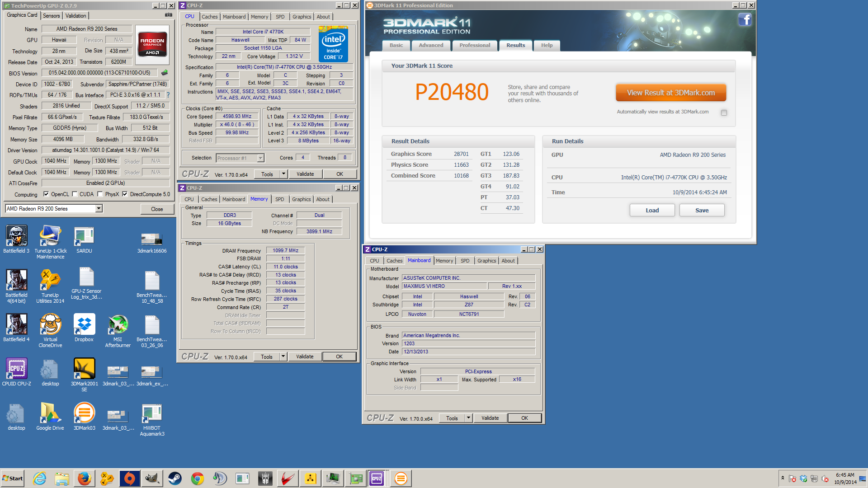Select the Help tab in 3DMark 11
This screenshot has width=868, height=488.
coord(547,45)
